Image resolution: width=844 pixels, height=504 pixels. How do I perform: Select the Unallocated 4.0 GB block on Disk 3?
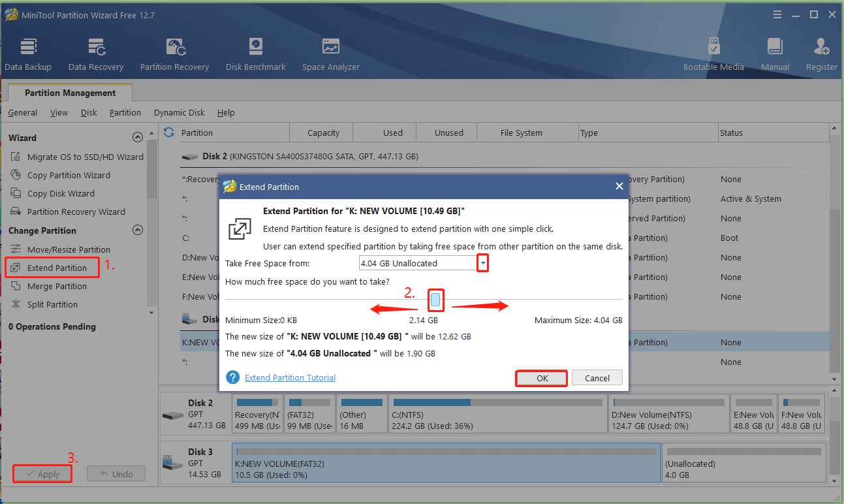[744, 463]
